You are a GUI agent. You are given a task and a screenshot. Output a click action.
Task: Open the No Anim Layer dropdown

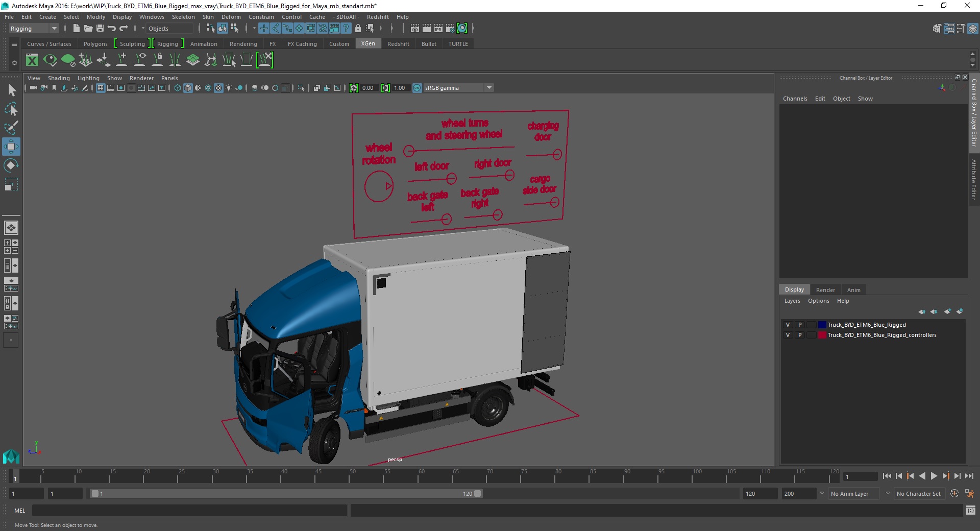click(x=855, y=494)
